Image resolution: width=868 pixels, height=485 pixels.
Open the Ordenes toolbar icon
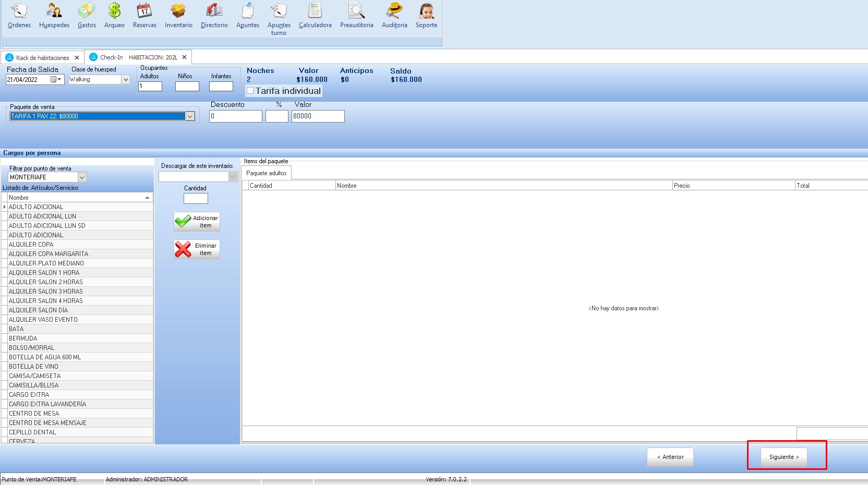[19, 16]
